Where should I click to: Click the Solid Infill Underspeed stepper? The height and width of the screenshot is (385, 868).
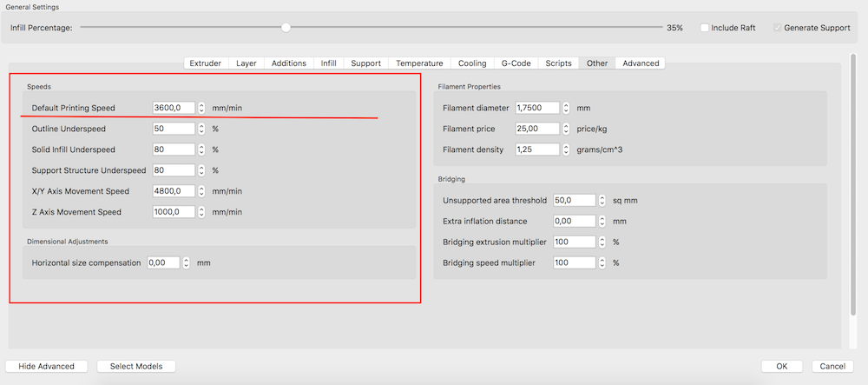tap(201, 149)
